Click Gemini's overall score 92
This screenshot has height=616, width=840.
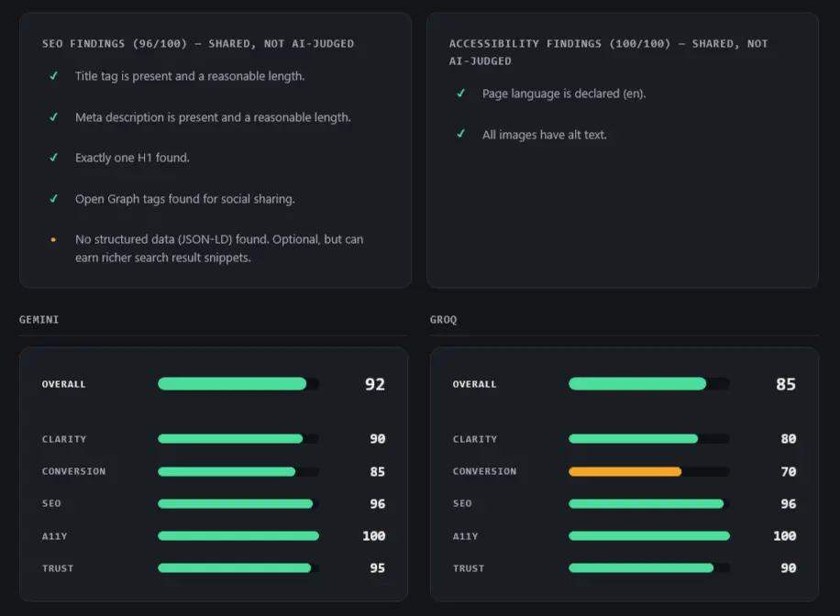375,384
